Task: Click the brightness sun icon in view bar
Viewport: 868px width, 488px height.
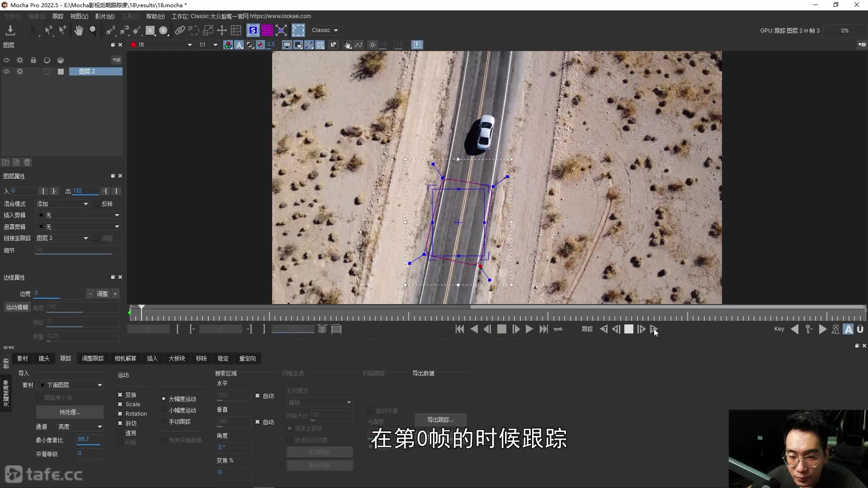Action: tap(372, 45)
